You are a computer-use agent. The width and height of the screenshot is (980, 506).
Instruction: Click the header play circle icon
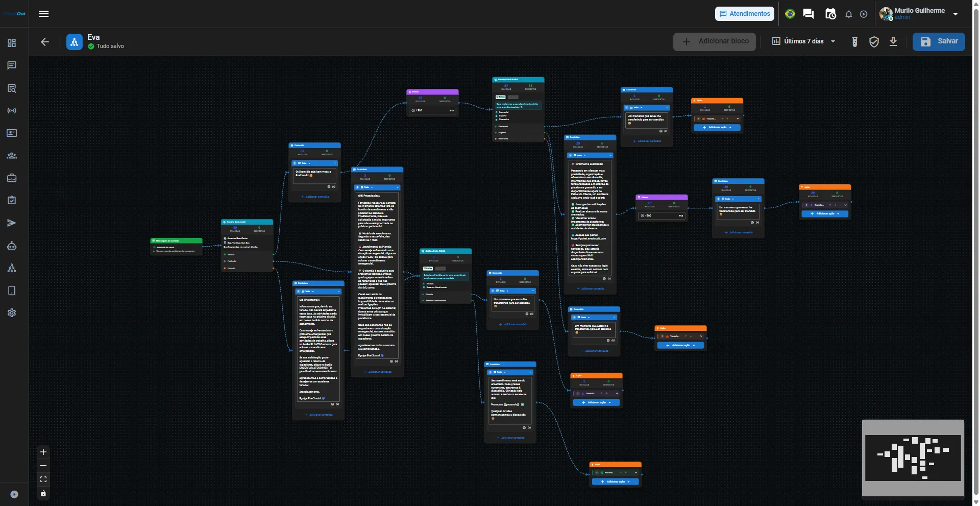[864, 14]
